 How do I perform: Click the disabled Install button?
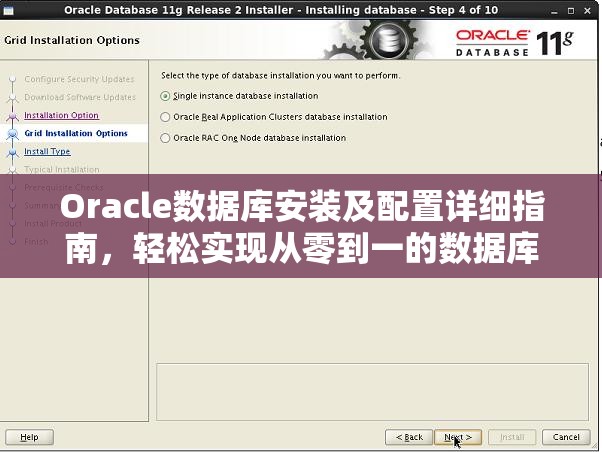(x=512, y=437)
